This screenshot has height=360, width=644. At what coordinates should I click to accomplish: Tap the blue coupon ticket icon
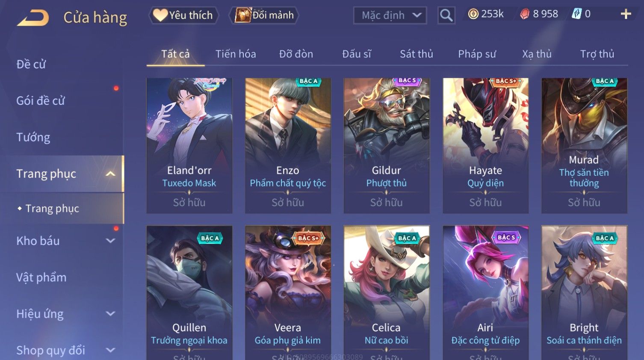click(577, 14)
